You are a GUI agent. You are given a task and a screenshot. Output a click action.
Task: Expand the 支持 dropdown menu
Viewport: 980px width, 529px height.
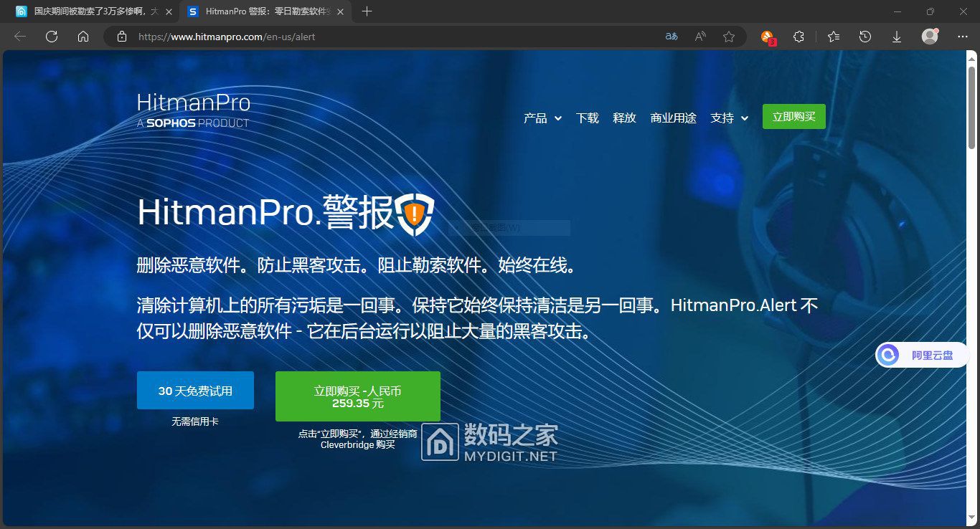point(729,118)
